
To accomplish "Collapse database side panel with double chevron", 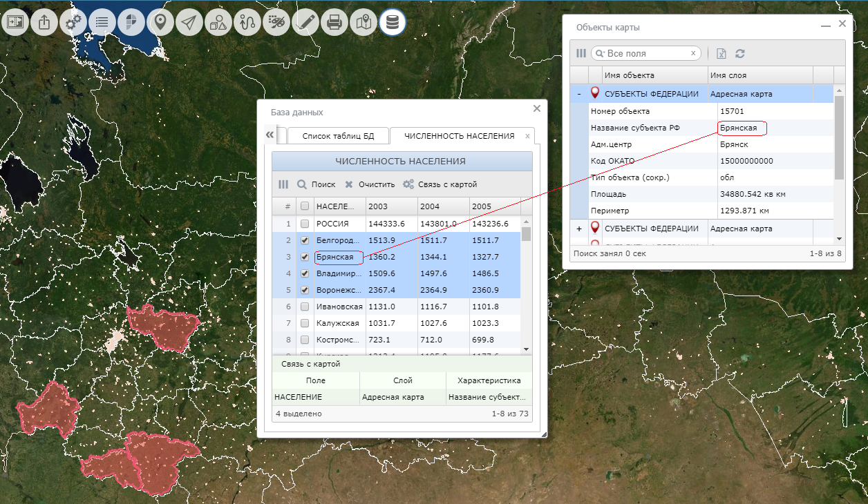I will coord(270,135).
